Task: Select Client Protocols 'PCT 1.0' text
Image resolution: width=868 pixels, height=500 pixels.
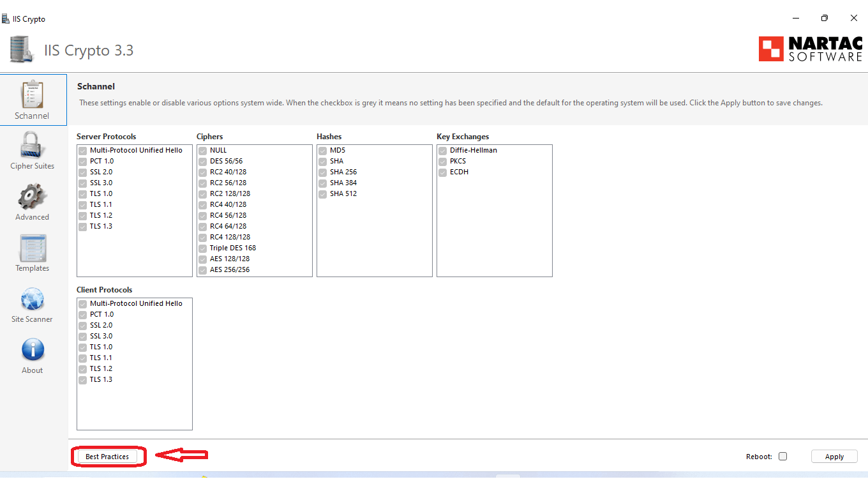Action: pyautogui.click(x=101, y=315)
